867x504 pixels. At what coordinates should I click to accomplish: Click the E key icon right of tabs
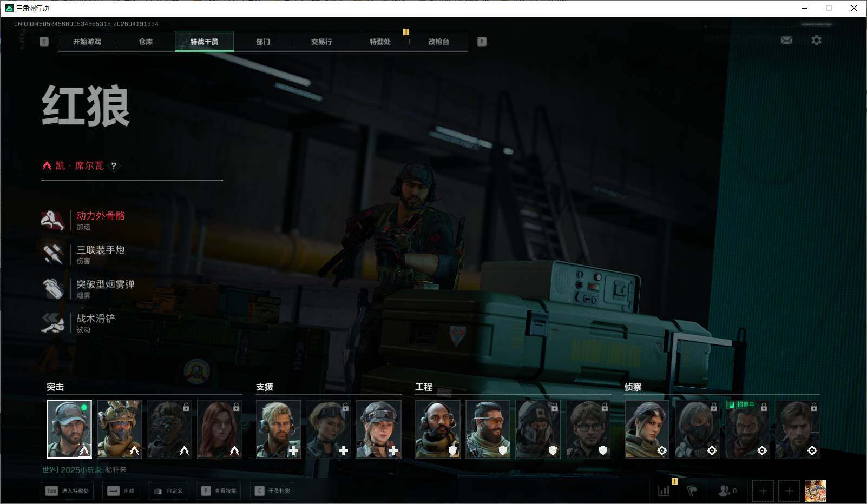(x=482, y=42)
